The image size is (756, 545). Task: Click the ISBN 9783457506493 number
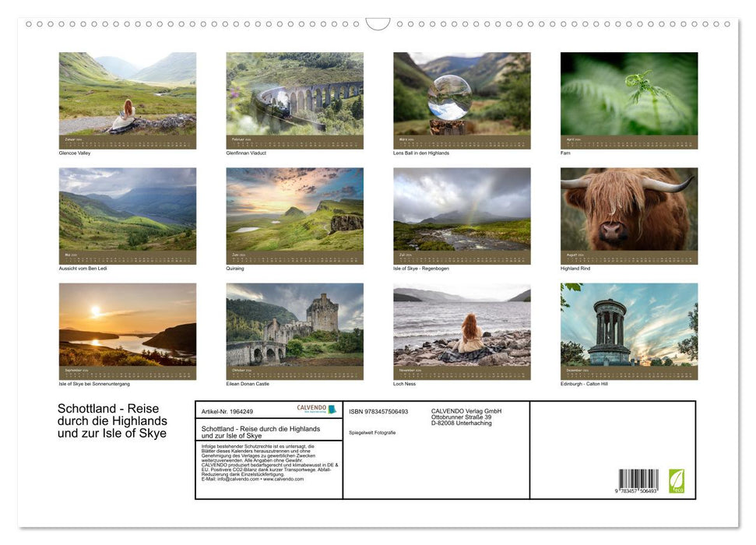pyautogui.click(x=379, y=410)
